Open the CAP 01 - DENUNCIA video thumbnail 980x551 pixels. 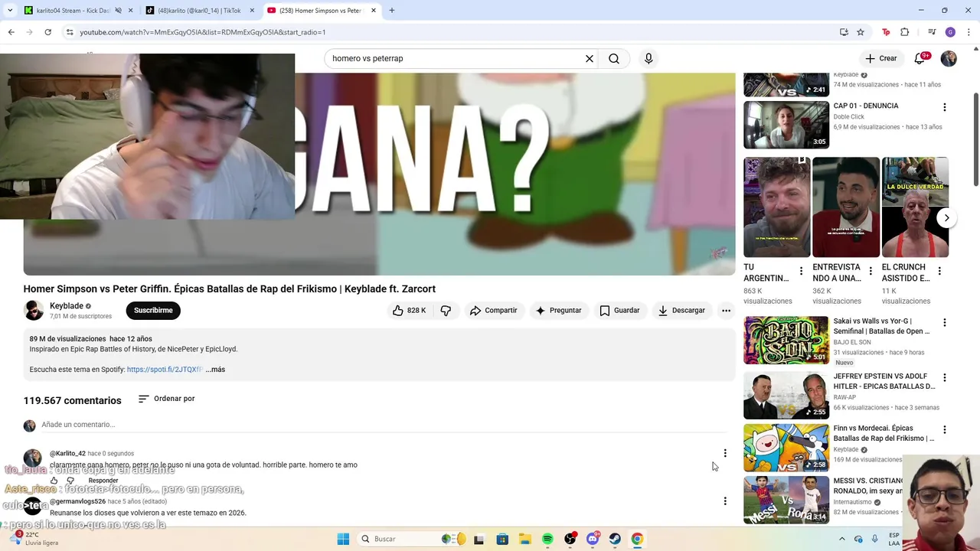coord(786,125)
